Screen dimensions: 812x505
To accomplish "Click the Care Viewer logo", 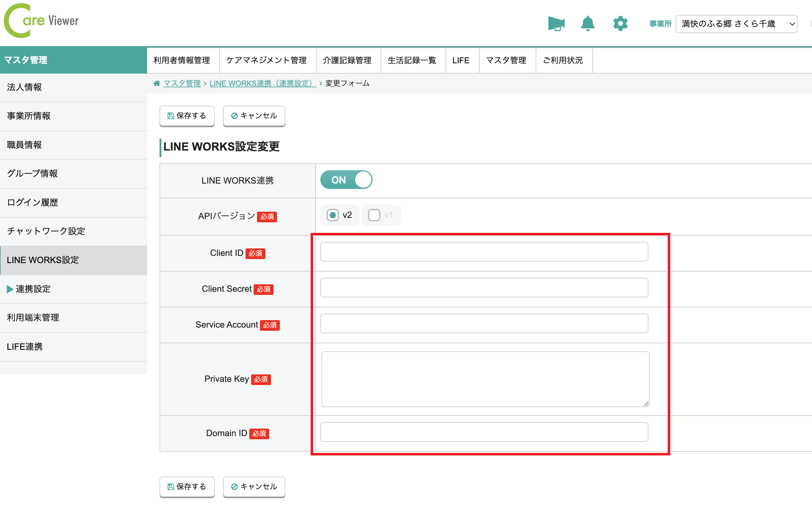I will click(x=40, y=21).
